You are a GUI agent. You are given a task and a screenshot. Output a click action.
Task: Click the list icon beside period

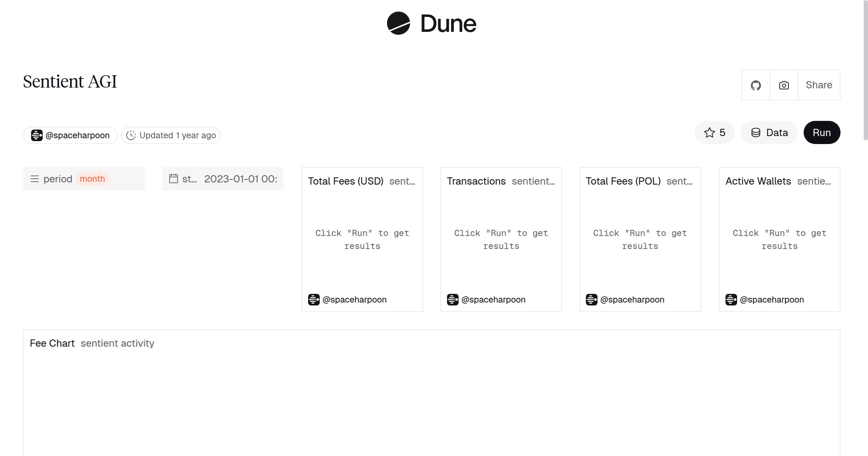pyautogui.click(x=35, y=179)
